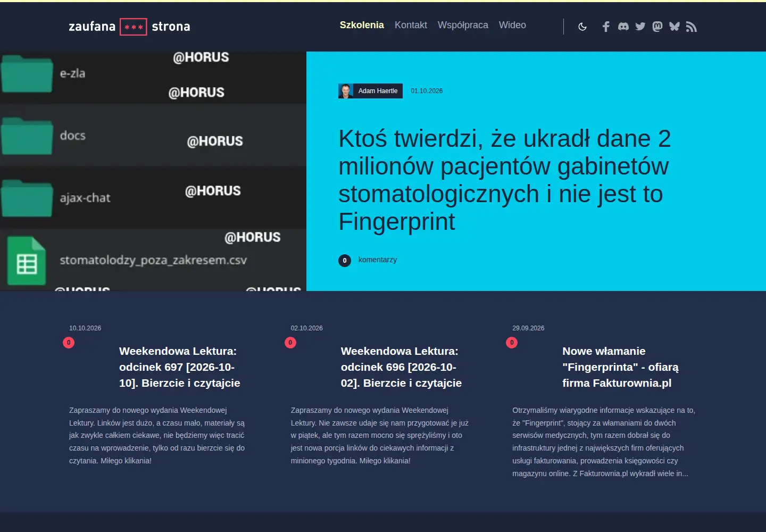Open the Twitter bird icon
The width and height of the screenshot is (766, 532).
coord(640,27)
